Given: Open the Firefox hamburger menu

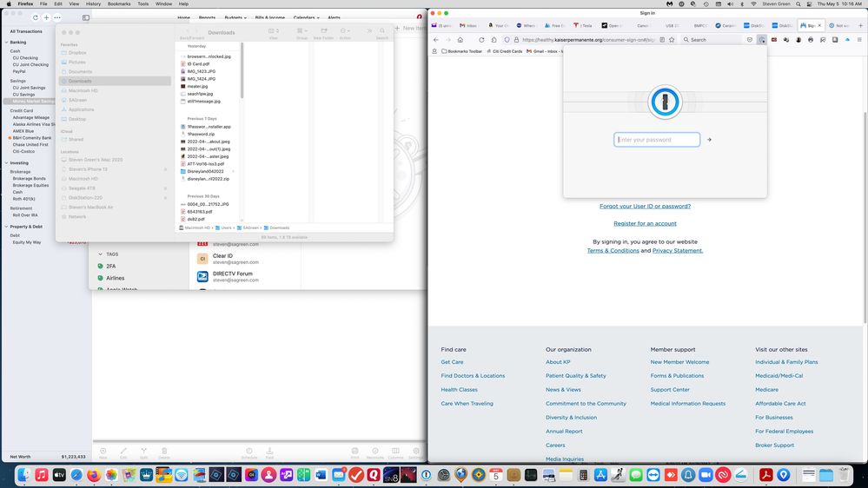Looking at the screenshot, I should [x=858, y=39].
